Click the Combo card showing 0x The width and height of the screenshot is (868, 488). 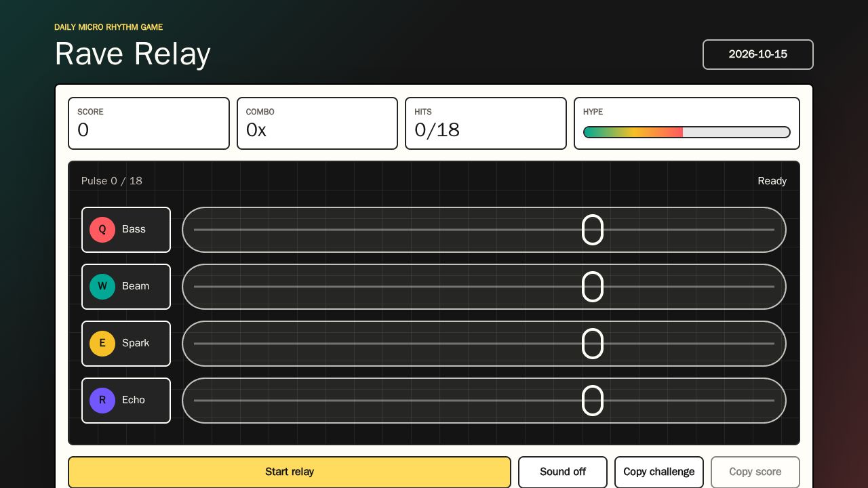[x=317, y=123]
